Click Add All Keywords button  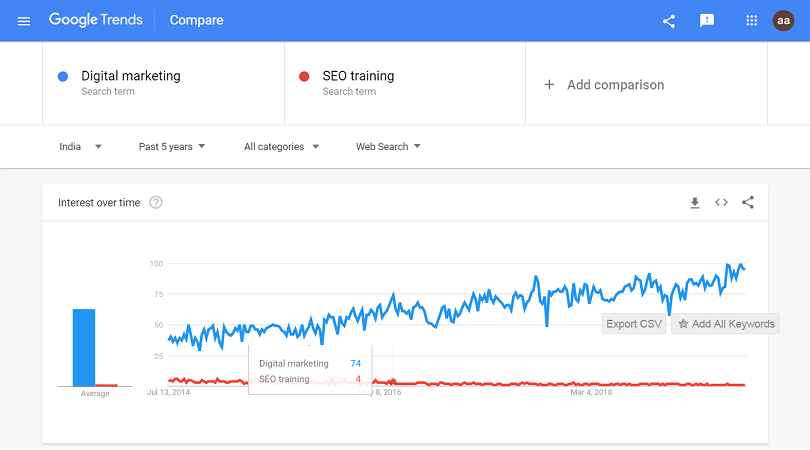[x=725, y=324]
